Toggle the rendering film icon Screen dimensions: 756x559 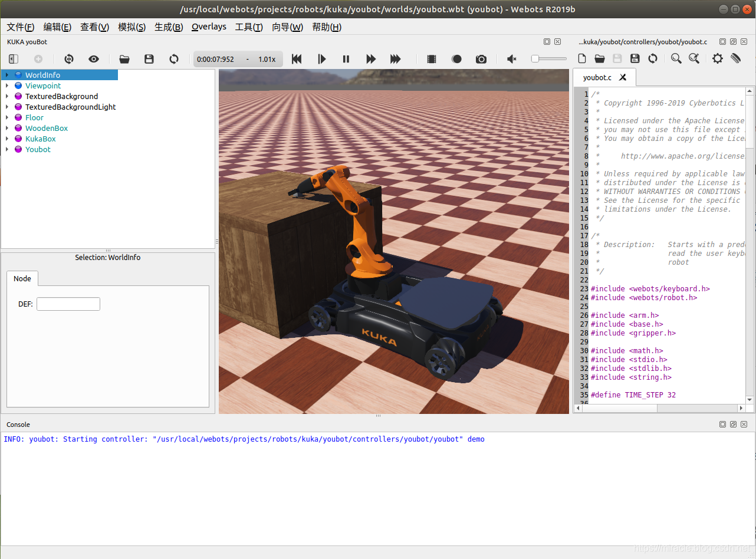click(x=432, y=59)
